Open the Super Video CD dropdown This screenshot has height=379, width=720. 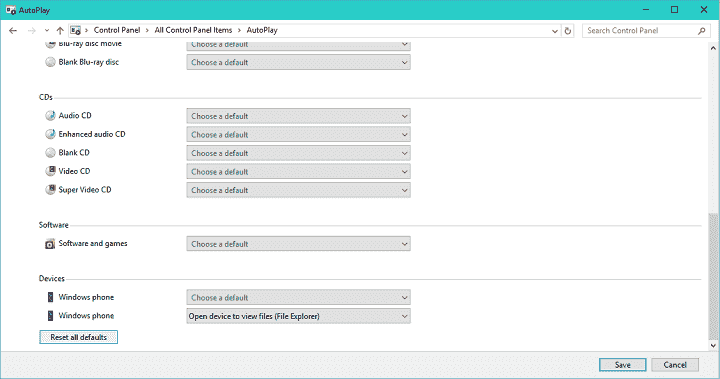tap(298, 190)
